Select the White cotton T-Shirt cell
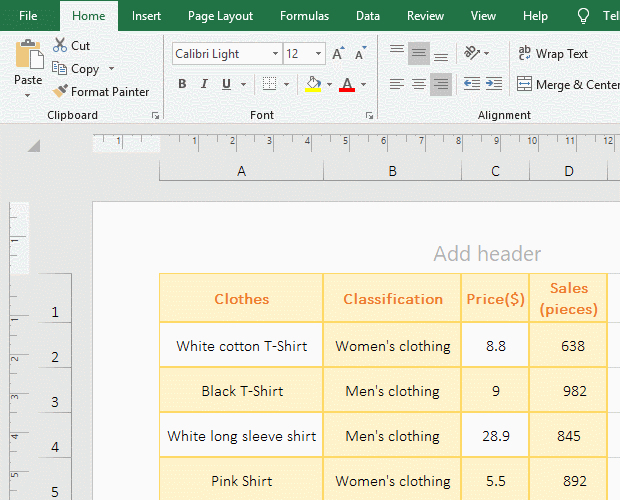Screen dimensions: 620x500 pos(241,345)
